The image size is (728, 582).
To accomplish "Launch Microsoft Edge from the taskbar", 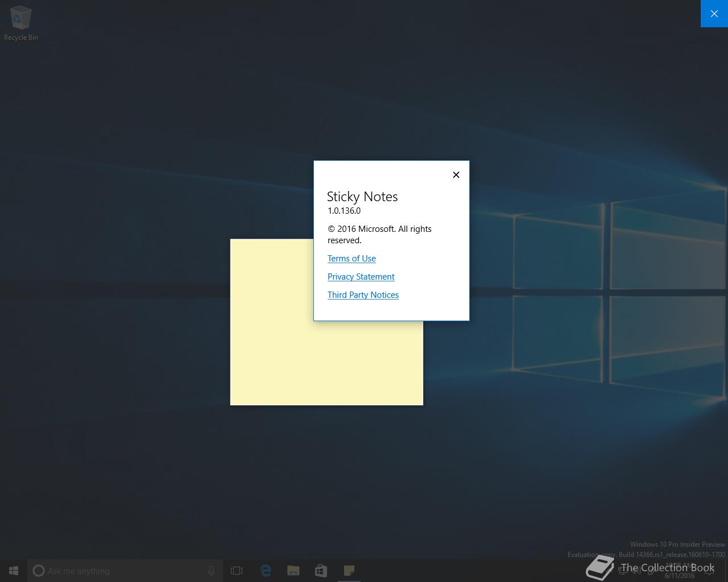I will pos(266,571).
